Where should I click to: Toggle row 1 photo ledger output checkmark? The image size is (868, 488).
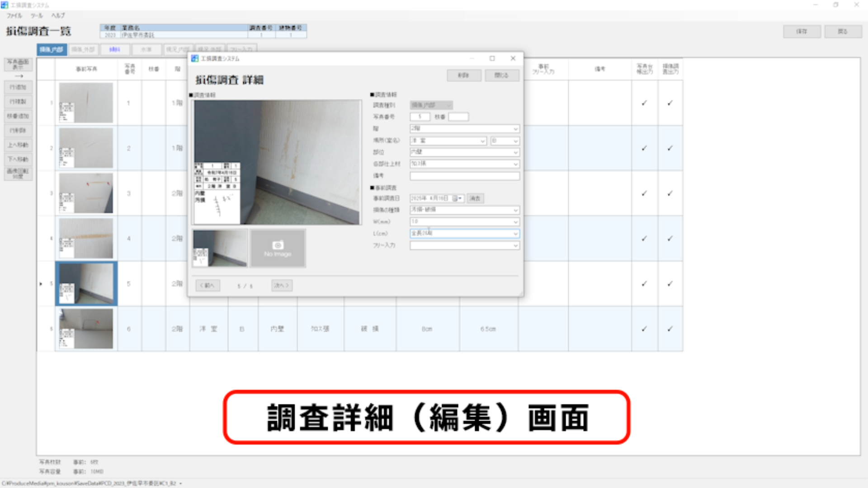pos(644,103)
